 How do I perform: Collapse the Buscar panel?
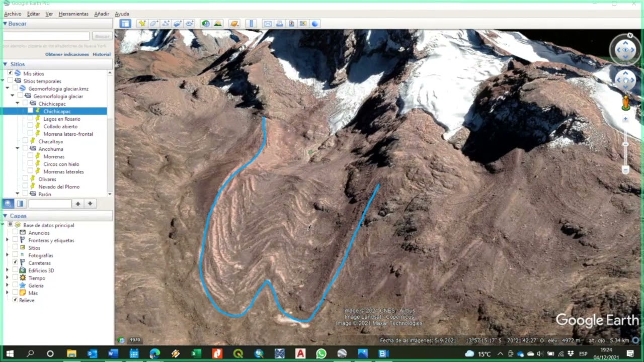(5, 24)
